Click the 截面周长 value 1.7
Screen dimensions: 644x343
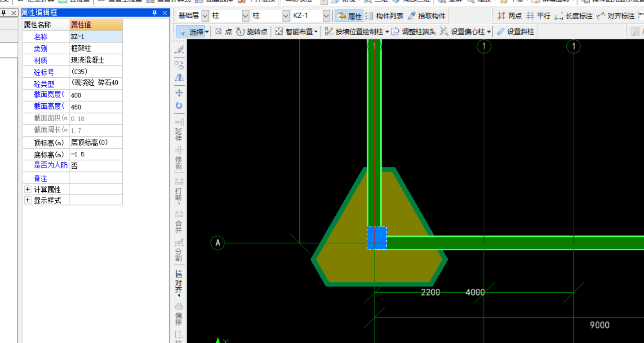[96, 131]
